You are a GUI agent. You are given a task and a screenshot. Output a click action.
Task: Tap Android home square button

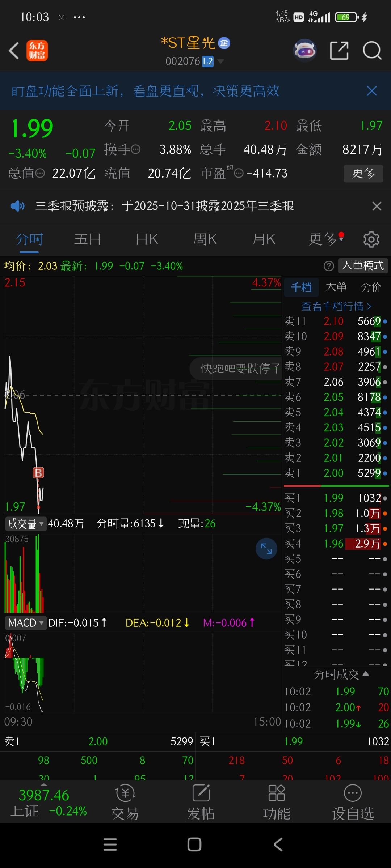coord(194,844)
